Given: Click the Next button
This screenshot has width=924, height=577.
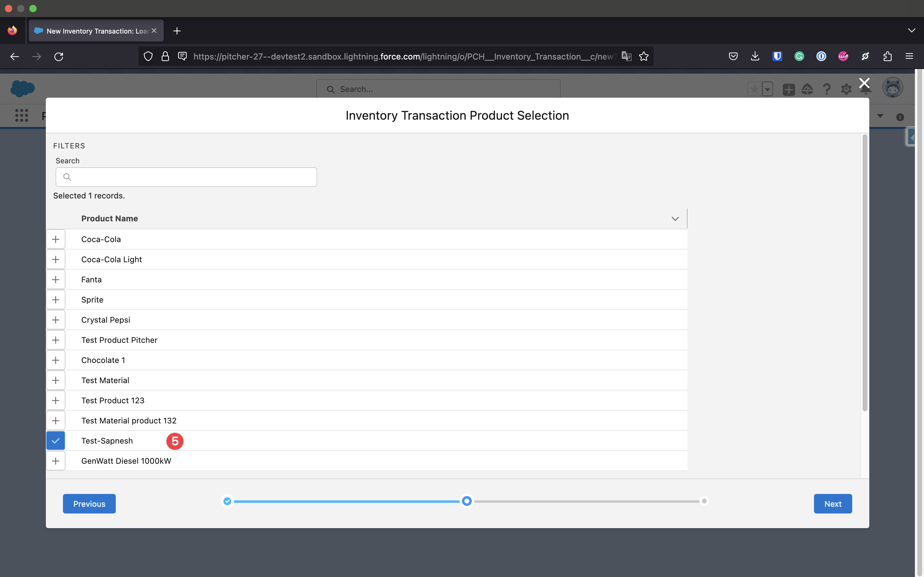Looking at the screenshot, I should 832,504.
